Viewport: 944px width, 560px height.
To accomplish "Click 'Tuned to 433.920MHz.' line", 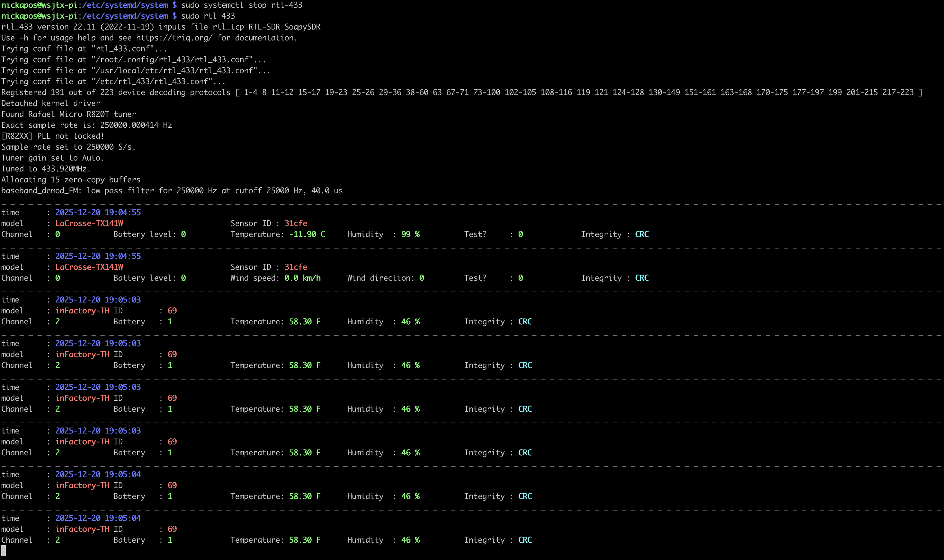I will (46, 169).
